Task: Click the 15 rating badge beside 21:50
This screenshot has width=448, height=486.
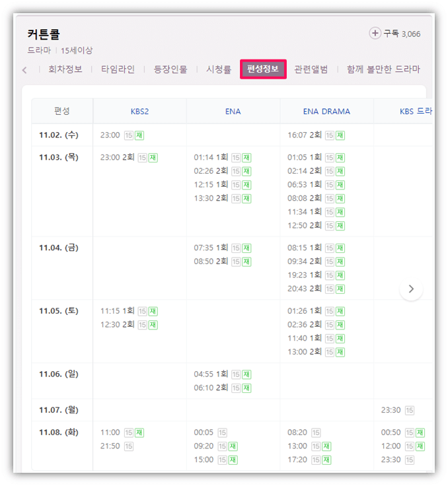Action: (129, 446)
